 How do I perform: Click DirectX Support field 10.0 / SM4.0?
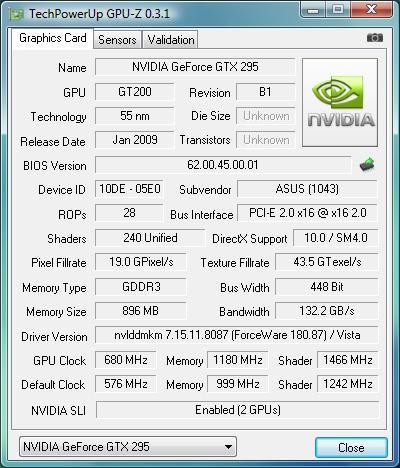tap(336, 238)
